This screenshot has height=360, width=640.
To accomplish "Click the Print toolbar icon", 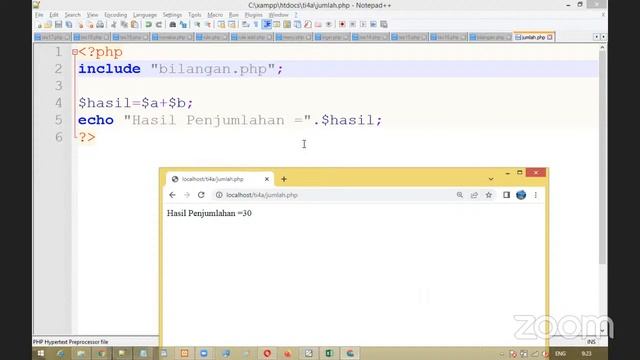I will coord(100,25).
